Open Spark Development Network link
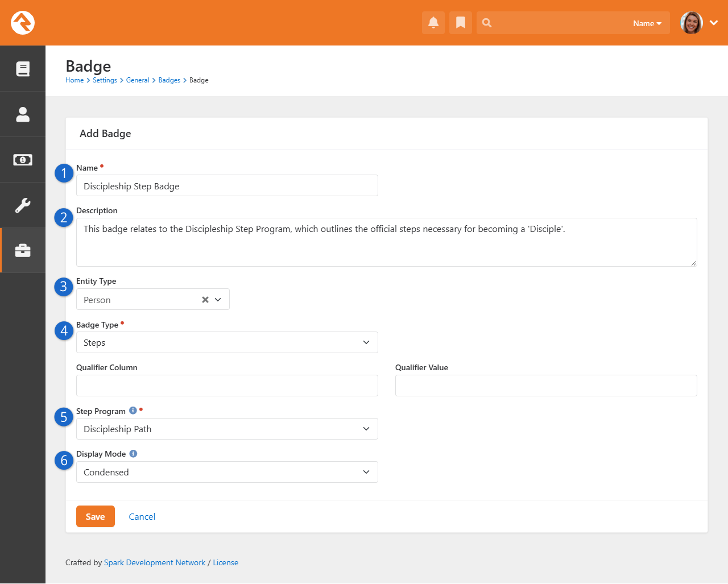 [155, 562]
